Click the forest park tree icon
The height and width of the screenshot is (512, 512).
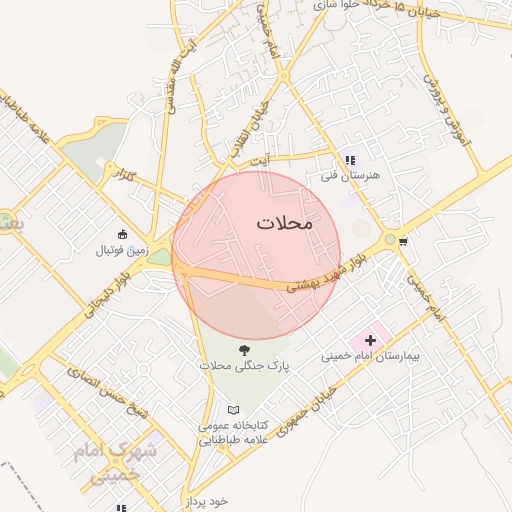coord(245,350)
